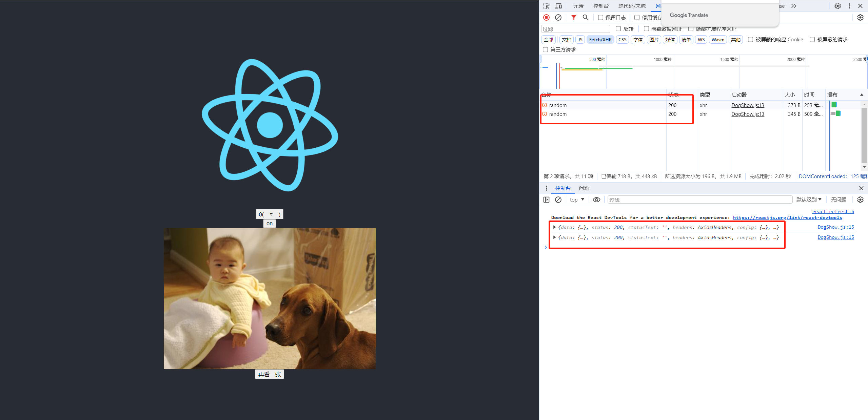Switch to 元素 tab

pyautogui.click(x=578, y=6)
